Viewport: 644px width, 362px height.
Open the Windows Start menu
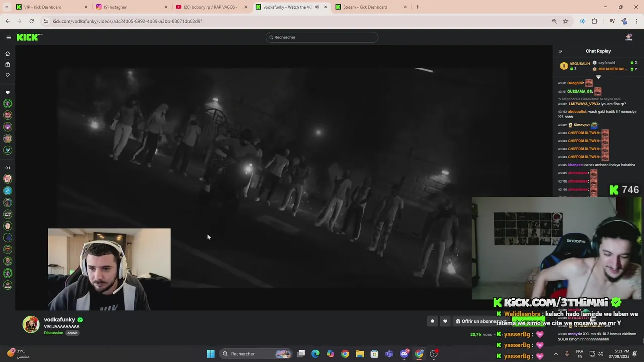pyautogui.click(x=211, y=354)
